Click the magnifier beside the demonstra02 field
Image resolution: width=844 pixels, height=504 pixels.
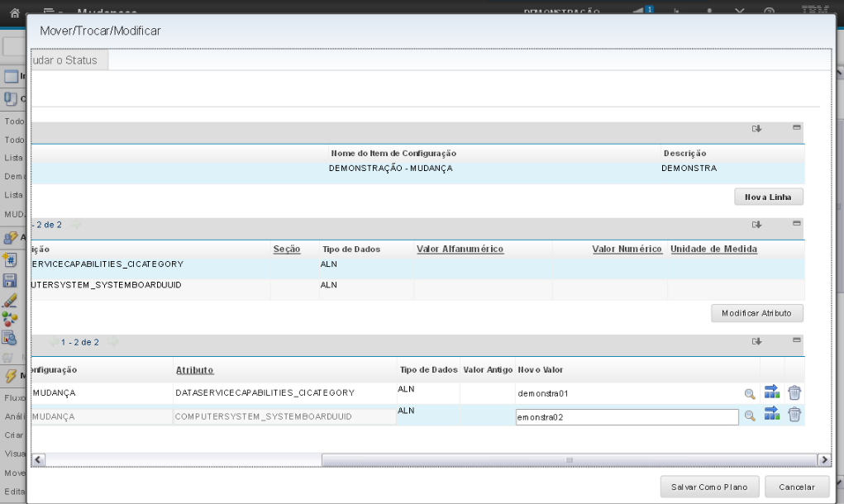[x=750, y=416]
